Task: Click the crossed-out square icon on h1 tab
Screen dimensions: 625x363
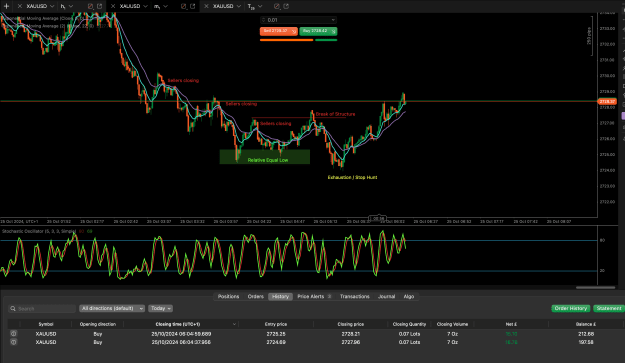Action: pos(90,6)
